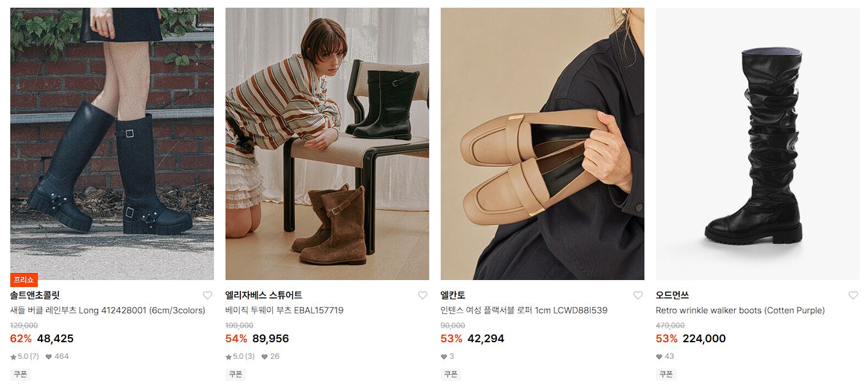
Task: Open Retro wrinkle walker boots product title
Action: pos(741,310)
